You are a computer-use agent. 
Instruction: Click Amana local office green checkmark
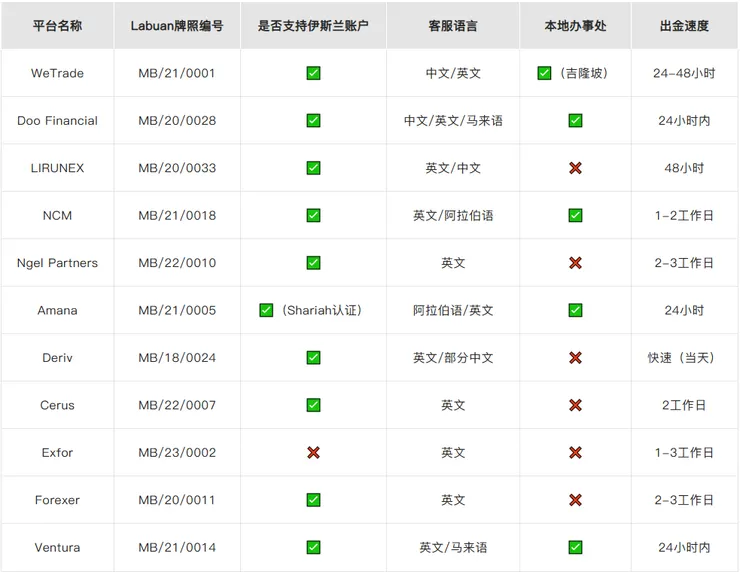[575, 310]
